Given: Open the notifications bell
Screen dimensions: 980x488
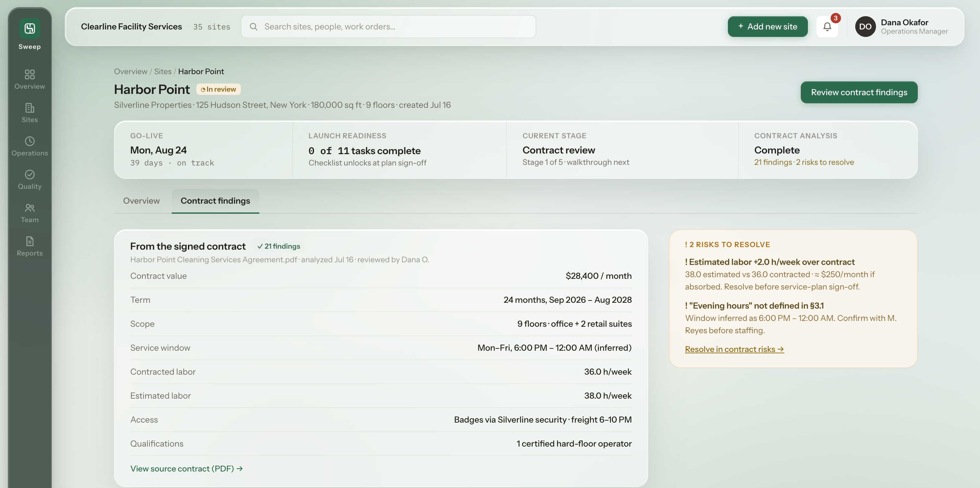Looking at the screenshot, I should click(827, 27).
